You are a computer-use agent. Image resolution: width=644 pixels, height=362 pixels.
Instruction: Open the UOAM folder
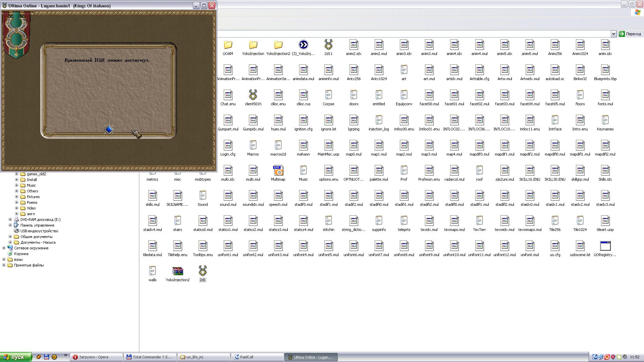(x=228, y=45)
